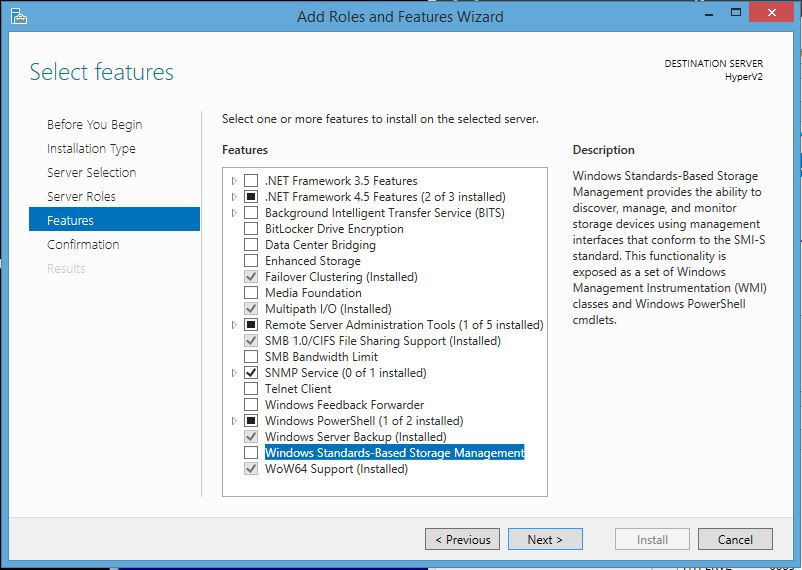The height and width of the screenshot is (570, 802).
Task: Enable BitLocker Drive Encryption checkbox
Action: [x=251, y=229]
